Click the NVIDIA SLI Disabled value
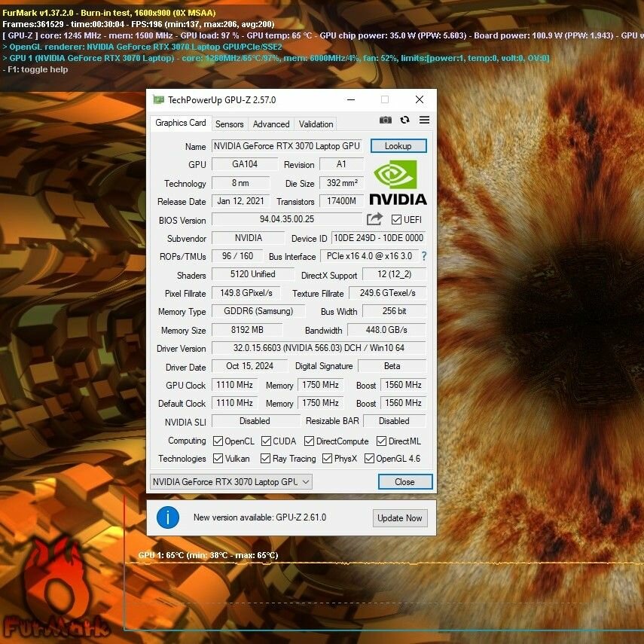 click(255, 421)
